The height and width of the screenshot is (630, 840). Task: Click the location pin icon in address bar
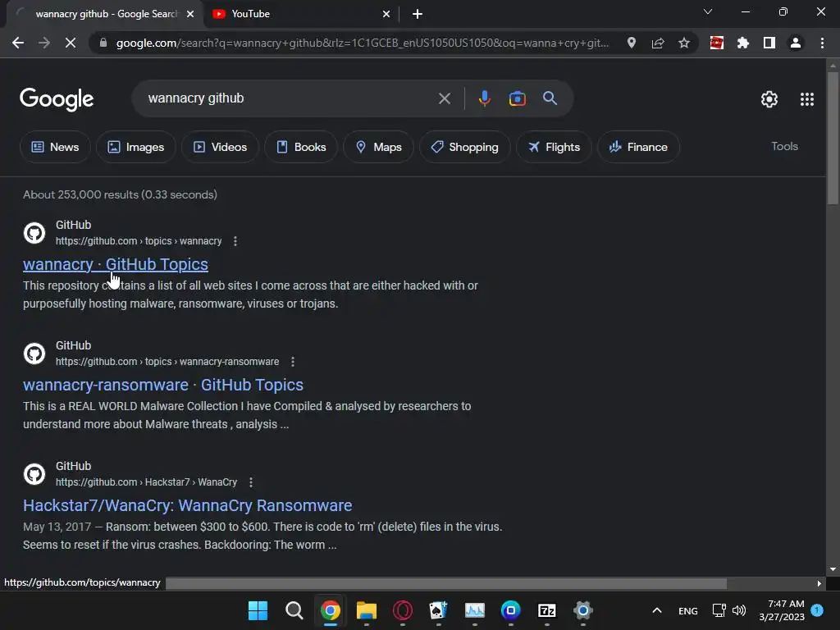pos(632,43)
